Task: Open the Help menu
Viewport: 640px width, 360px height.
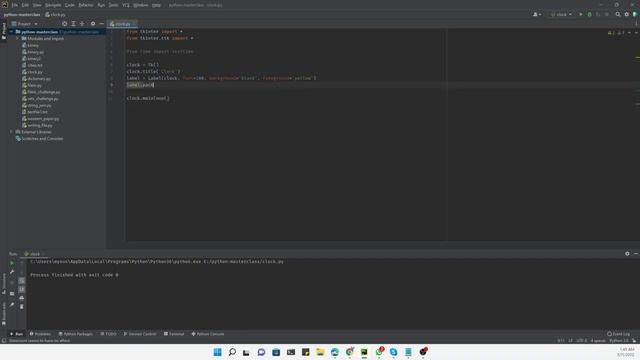Action: point(156,5)
